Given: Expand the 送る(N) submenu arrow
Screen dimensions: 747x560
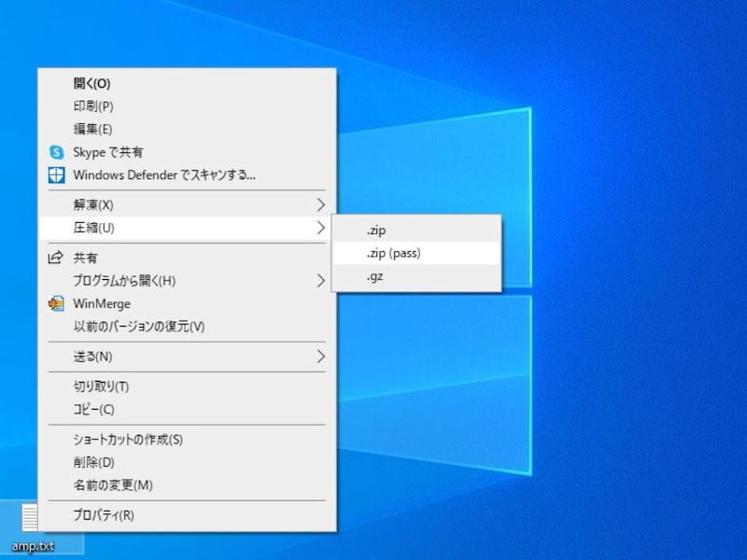Looking at the screenshot, I should coord(321,357).
